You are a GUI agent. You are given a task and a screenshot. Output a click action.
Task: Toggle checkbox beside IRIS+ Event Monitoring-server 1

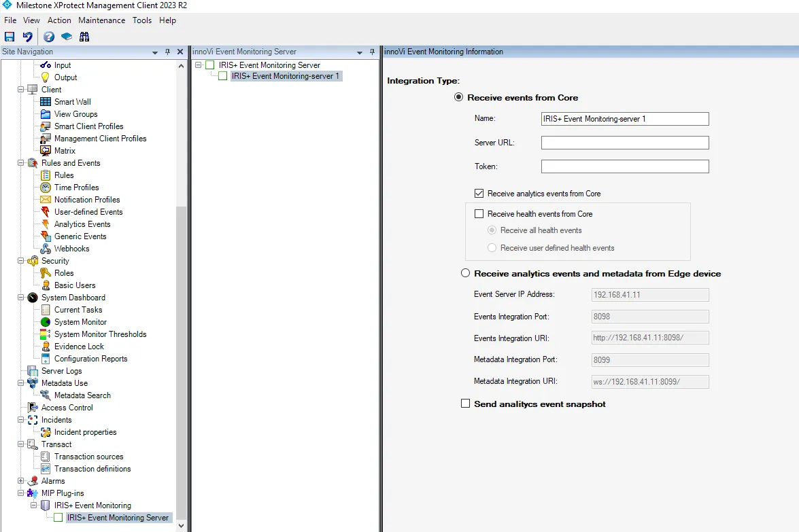pyautogui.click(x=222, y=76)
